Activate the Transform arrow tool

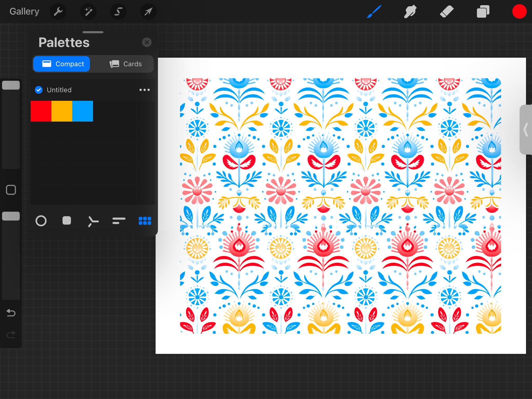[148, 11]
